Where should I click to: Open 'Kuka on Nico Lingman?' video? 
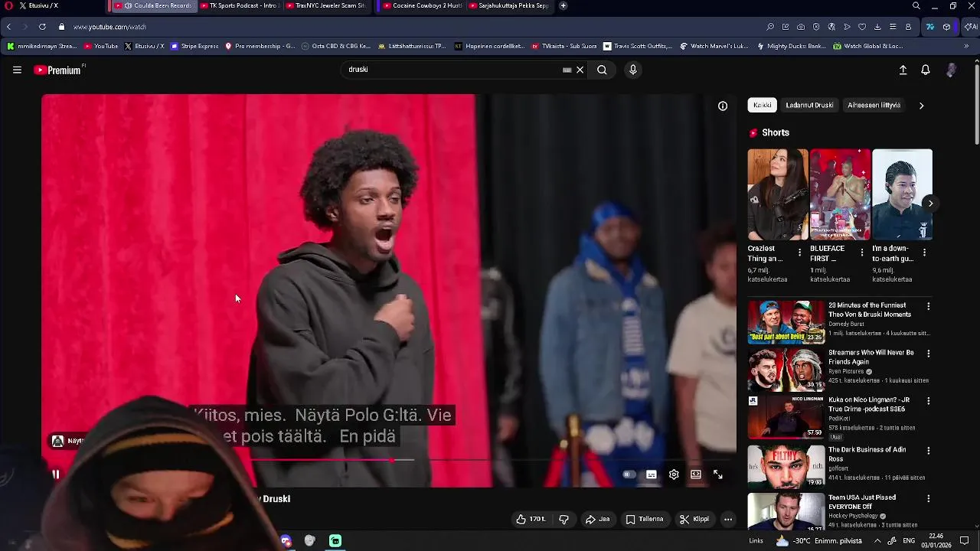coord(786,416)
